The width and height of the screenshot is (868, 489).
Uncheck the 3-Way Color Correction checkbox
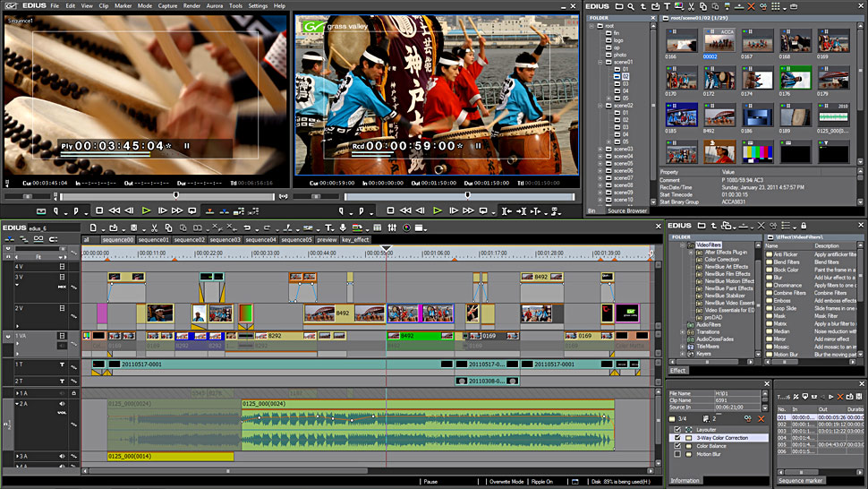click(x=677, y=438)
